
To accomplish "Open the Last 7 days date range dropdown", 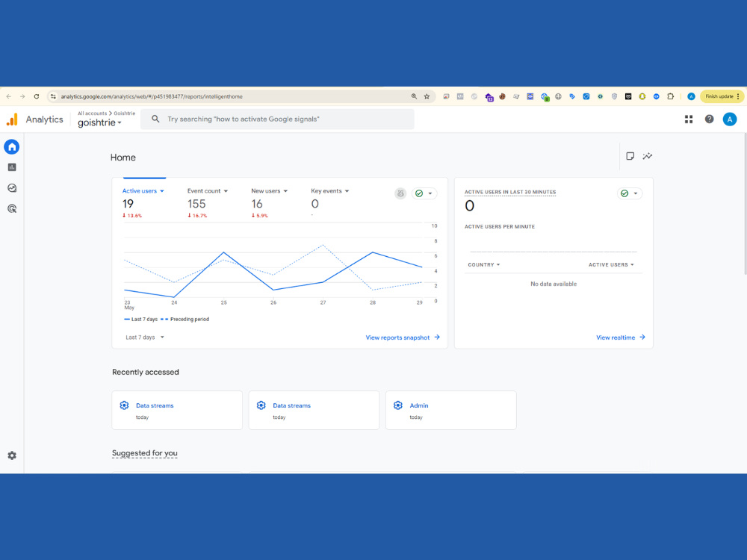I will pos(145,337).
